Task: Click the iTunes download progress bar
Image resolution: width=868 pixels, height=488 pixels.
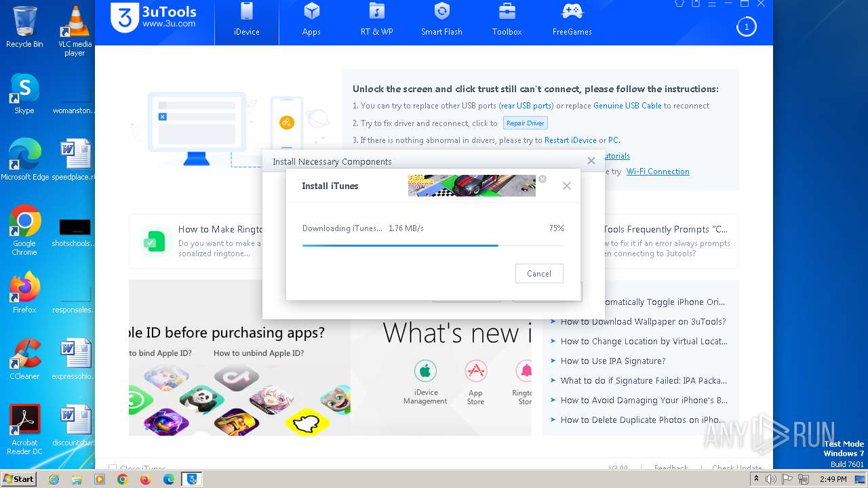Action: (x=433, y=245)
